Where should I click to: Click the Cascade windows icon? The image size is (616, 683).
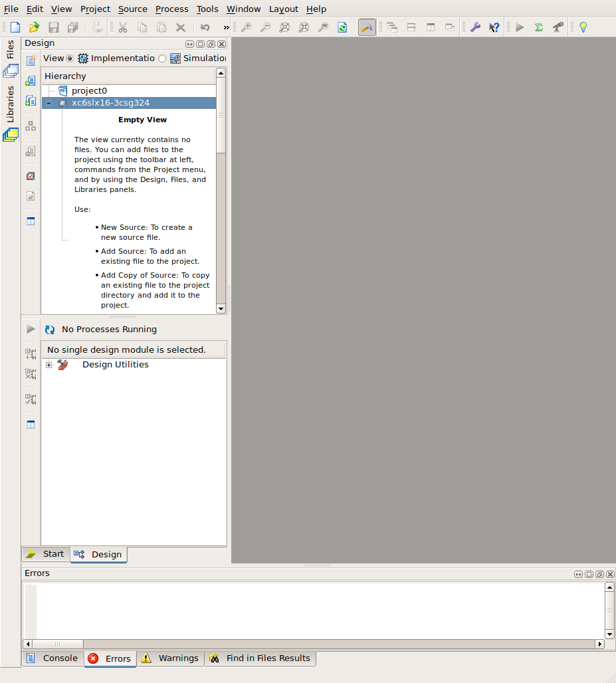tap(392, 27)
